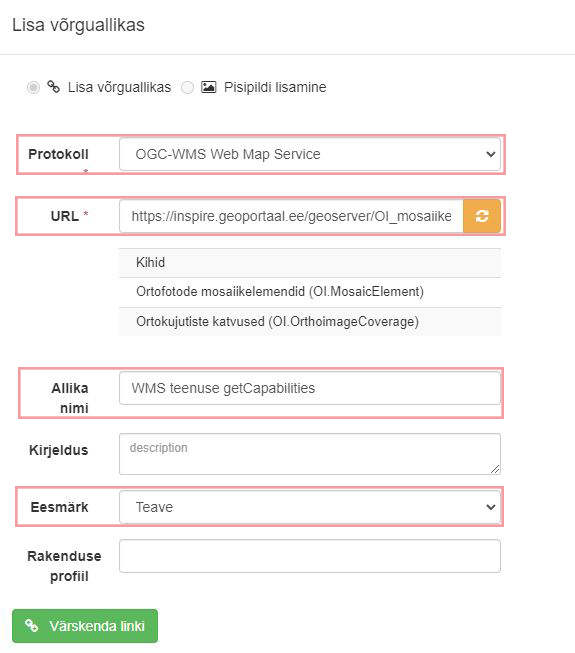Click the Pisipildi lisamine label text
The height and width of the screenshot is (653, 575).
coord(275,87)
